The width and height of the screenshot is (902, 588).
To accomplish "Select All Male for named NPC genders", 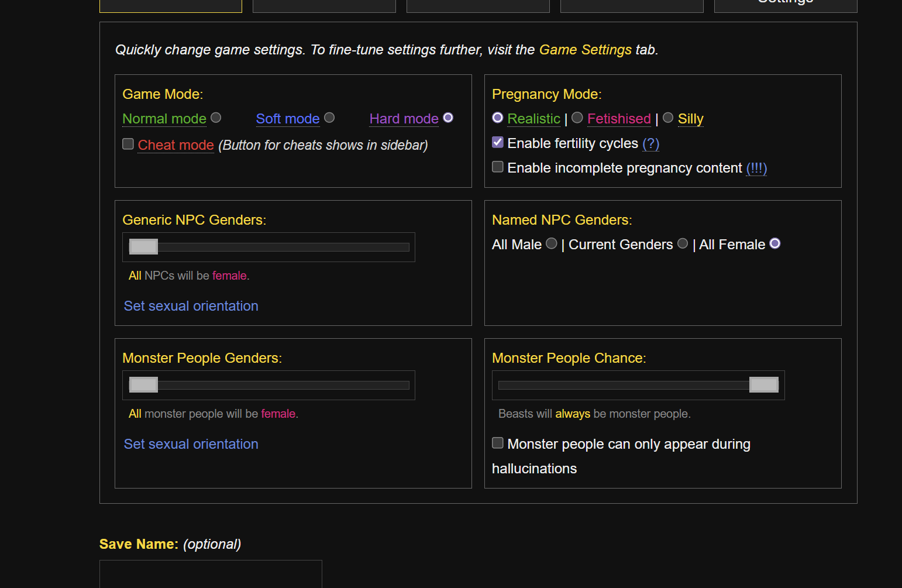I will click(x=552, y=243).
